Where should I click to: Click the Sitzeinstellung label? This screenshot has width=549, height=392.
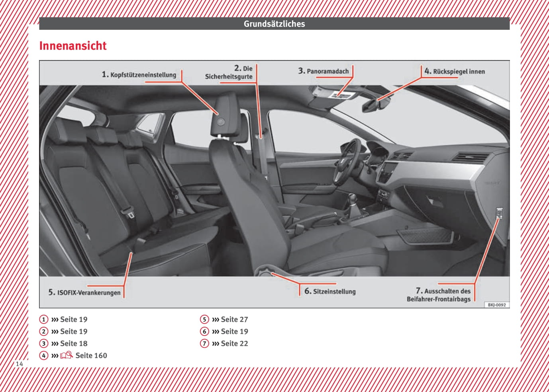[334, 291]
